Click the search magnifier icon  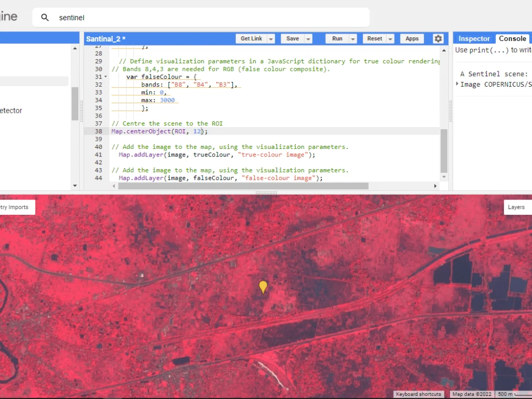(45, 18)
